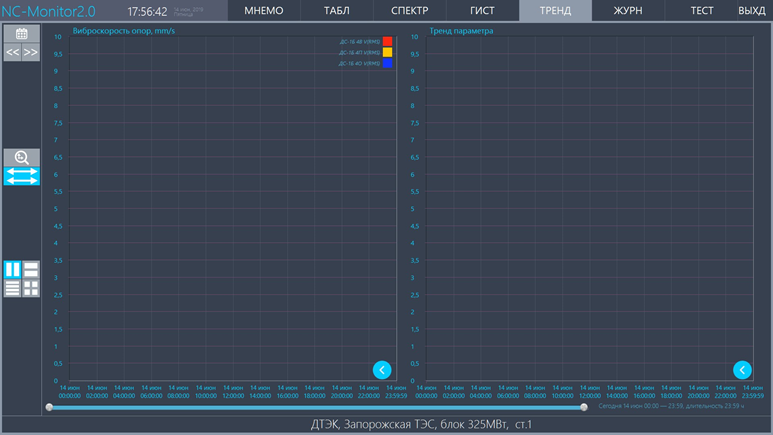Select two-column side-by-side layout
The height and width of the screenshot is (435, 773).
point(13,269)
